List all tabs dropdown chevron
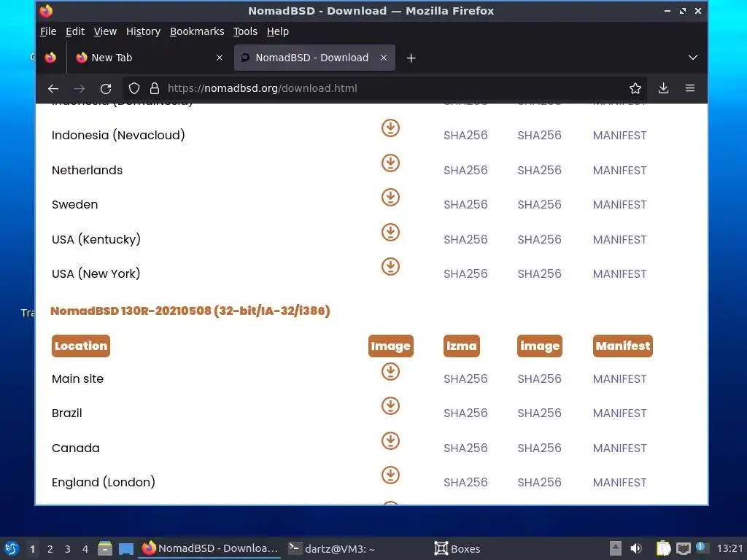 point(693,58)
